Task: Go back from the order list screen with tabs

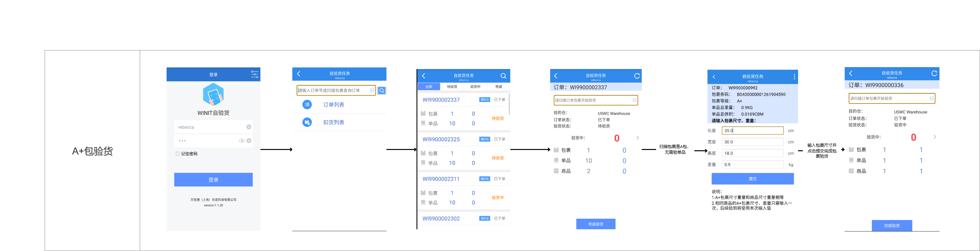Action: (423, 76)
